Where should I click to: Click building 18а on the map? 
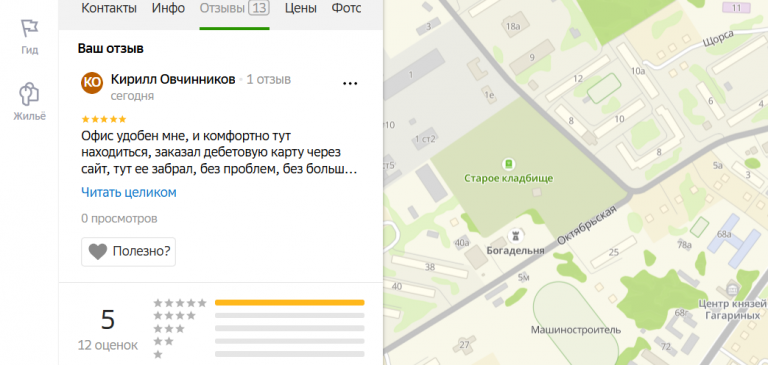click(x=513, y=27)
